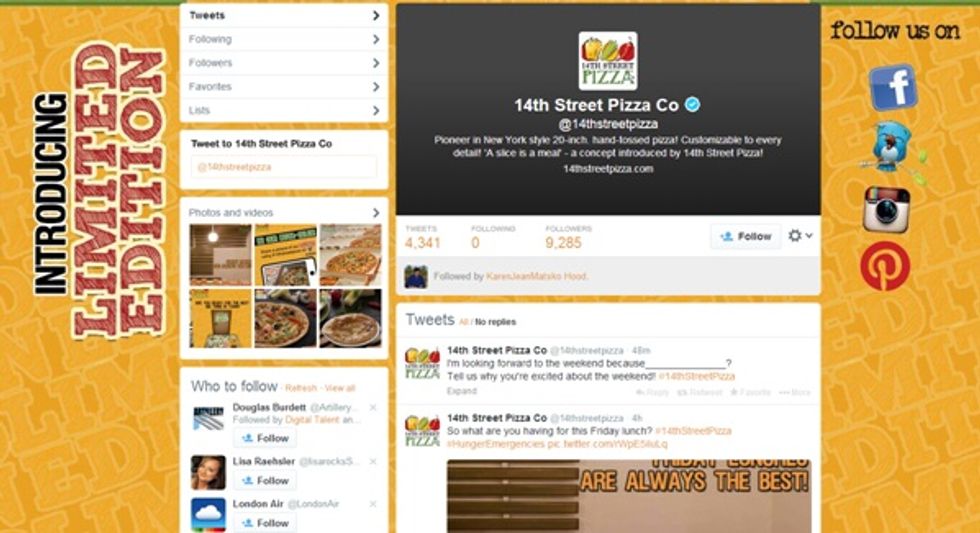
Task: Expand the weekend tweet with Expand link
Action: pyautogui.click(x=461, y=391)
